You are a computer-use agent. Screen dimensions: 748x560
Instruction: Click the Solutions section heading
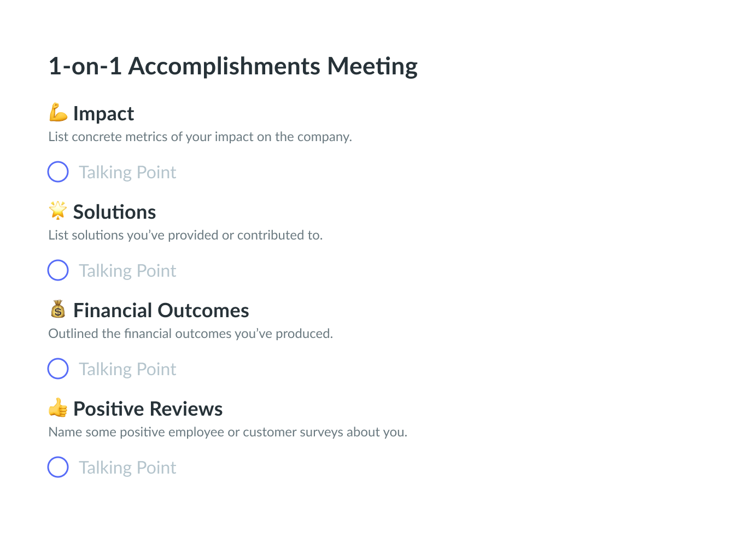pos(114,212)
